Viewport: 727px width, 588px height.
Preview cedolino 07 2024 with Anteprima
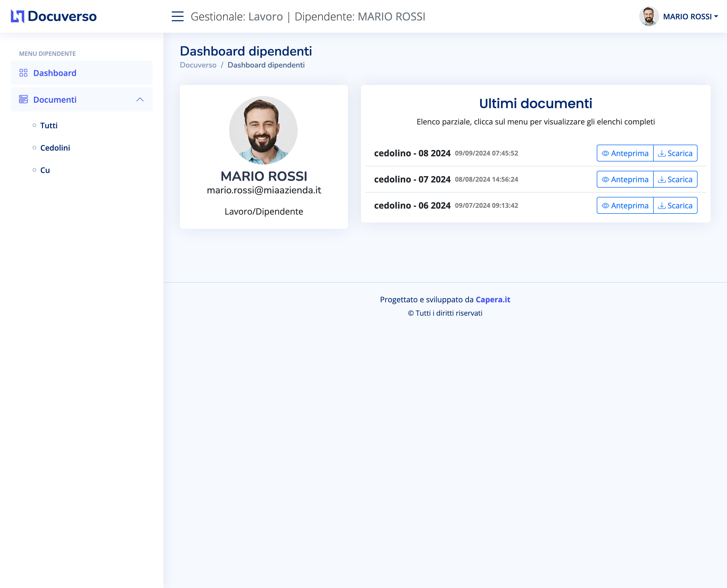click(x=625, y=179)
